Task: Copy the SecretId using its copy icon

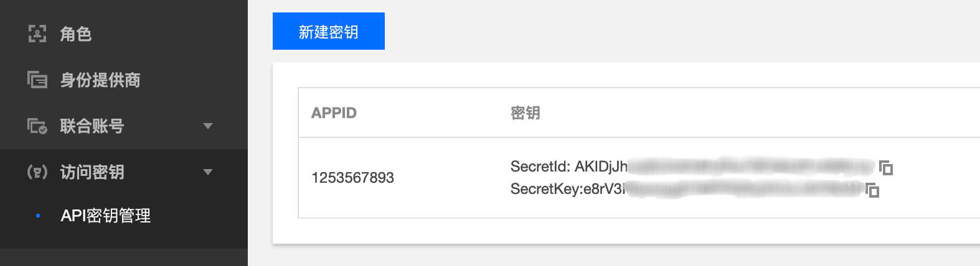Action: (x=885, y=167)
